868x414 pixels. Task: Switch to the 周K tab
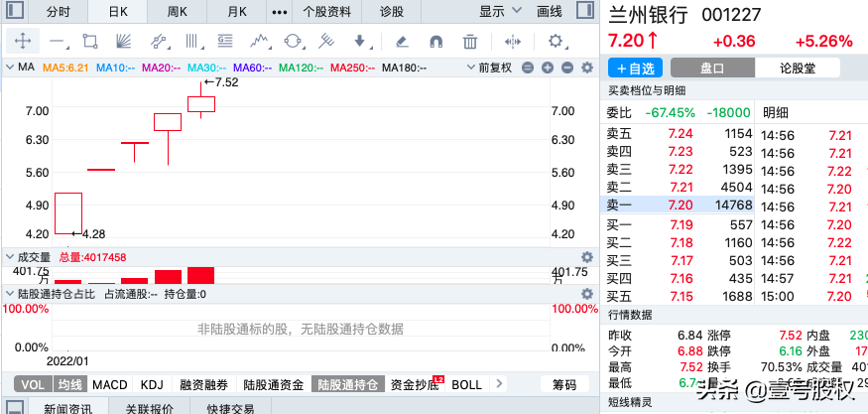[x=178, y=12]
